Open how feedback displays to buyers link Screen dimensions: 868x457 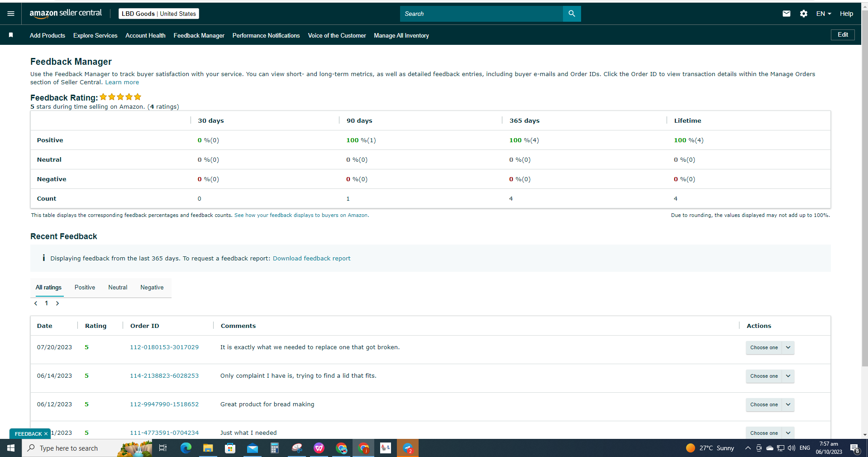click(301, 215)
